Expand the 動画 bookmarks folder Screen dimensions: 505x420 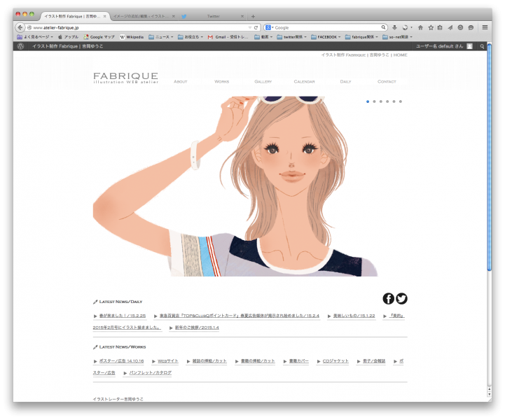click(263, 37)
